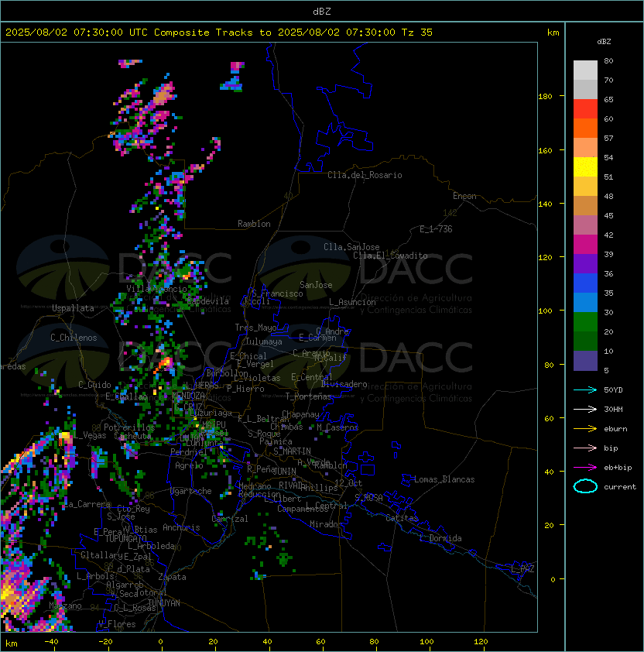Click the bottom dark slate 5 dBZ band
The height and width of the screenshot is (652, 644).
pos(585,361)
